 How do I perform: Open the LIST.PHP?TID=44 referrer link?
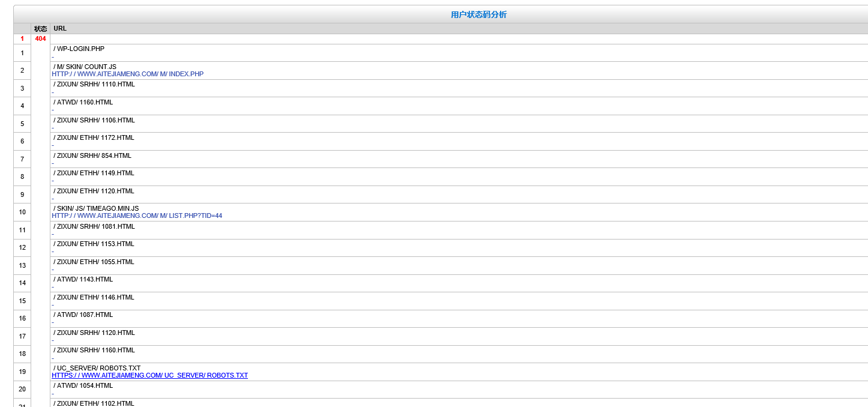(137, 216)
